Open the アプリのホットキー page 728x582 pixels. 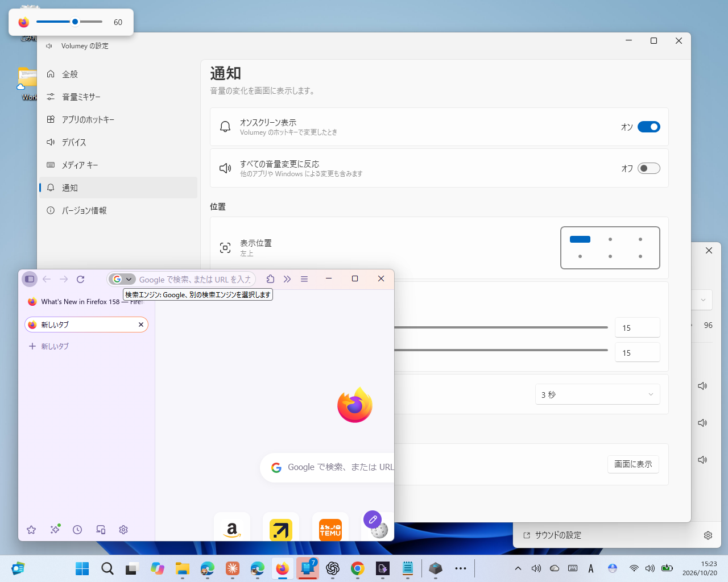point(118,119)
